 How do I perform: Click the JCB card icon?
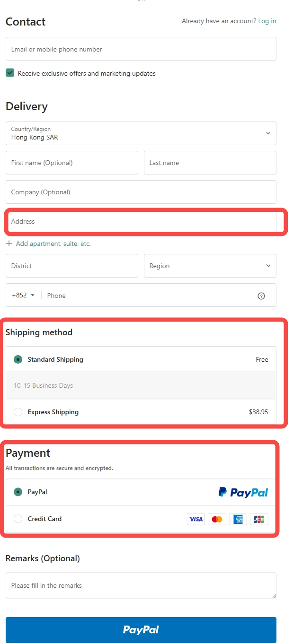pos(259,519)
